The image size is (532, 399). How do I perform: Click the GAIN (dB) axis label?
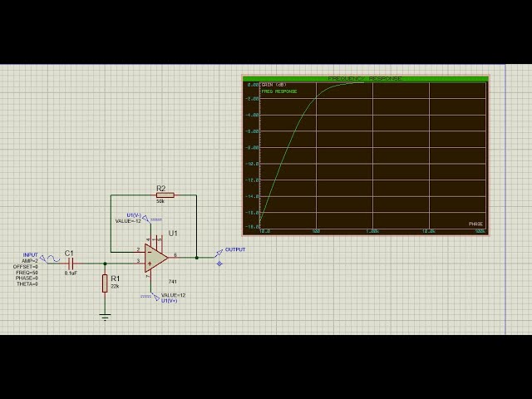pos(274,85)
